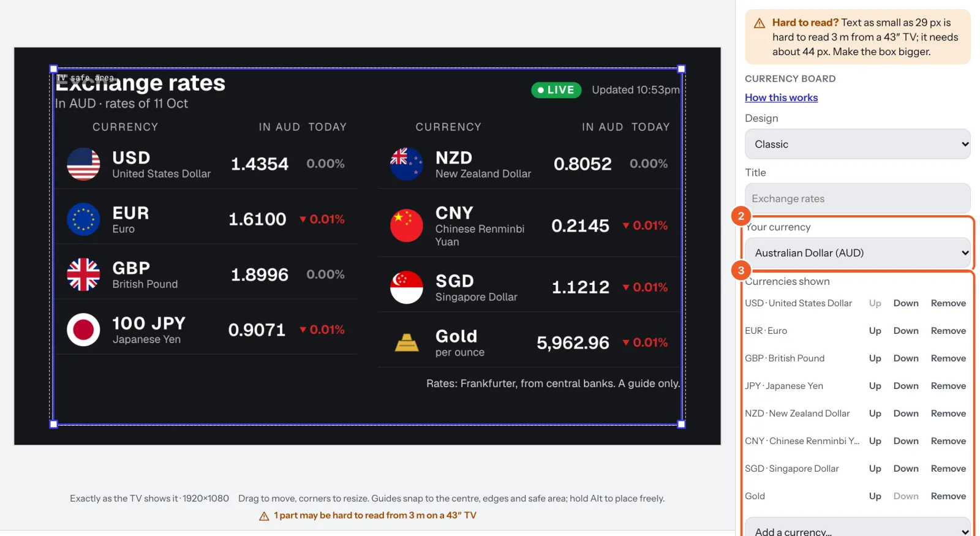Click the Singapore flag icon
This screenshot has width=980, height=536.
click(x=407, y=287)
